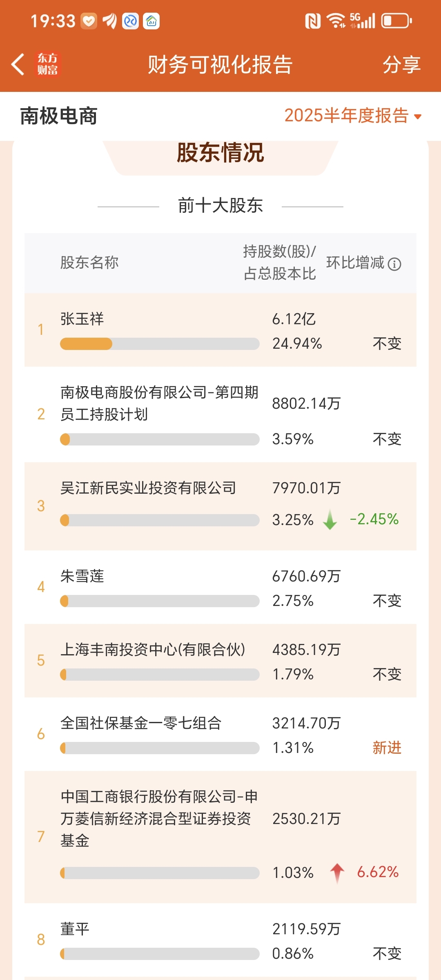
Task: Open the 2025半年度报告 period dropdown
Action: (353, 116)
